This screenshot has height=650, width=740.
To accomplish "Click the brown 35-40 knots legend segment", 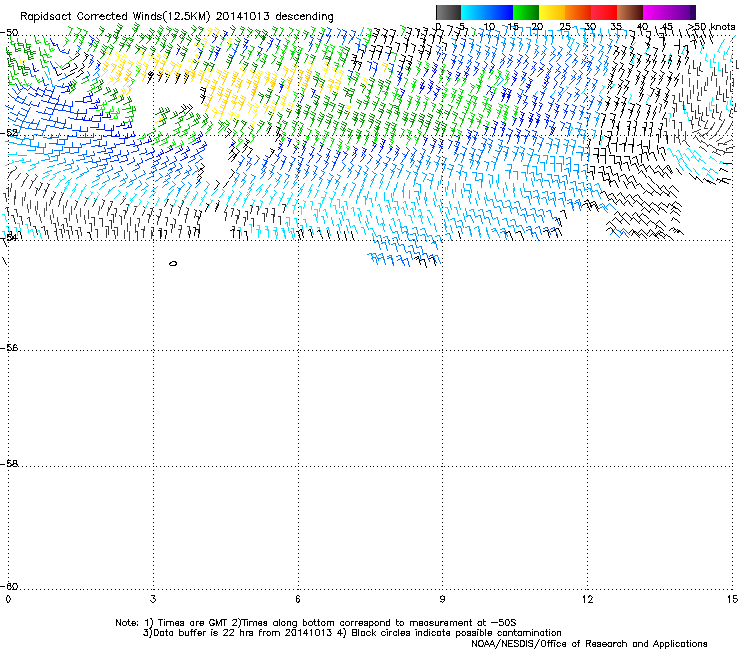I will click(x=630, y=12).
